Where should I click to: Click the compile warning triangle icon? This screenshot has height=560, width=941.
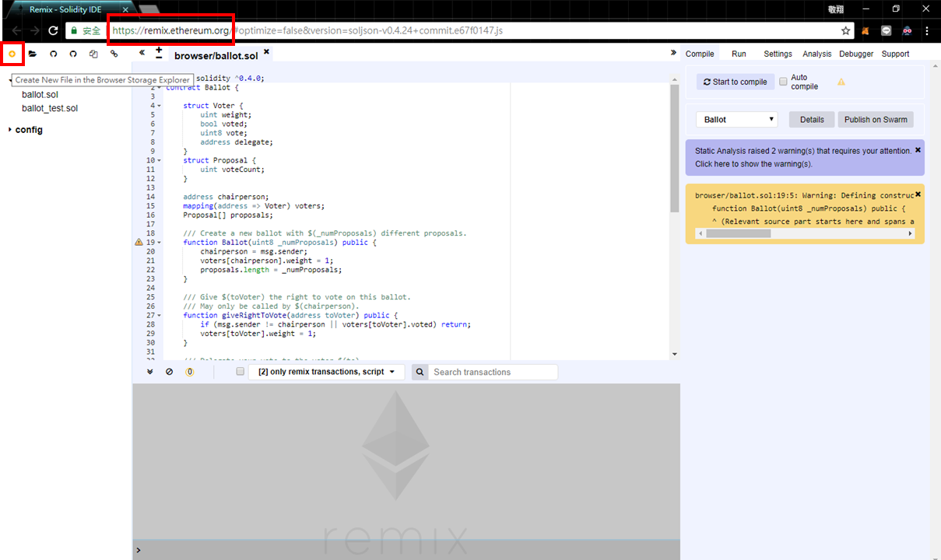click(x=841, y=82)
